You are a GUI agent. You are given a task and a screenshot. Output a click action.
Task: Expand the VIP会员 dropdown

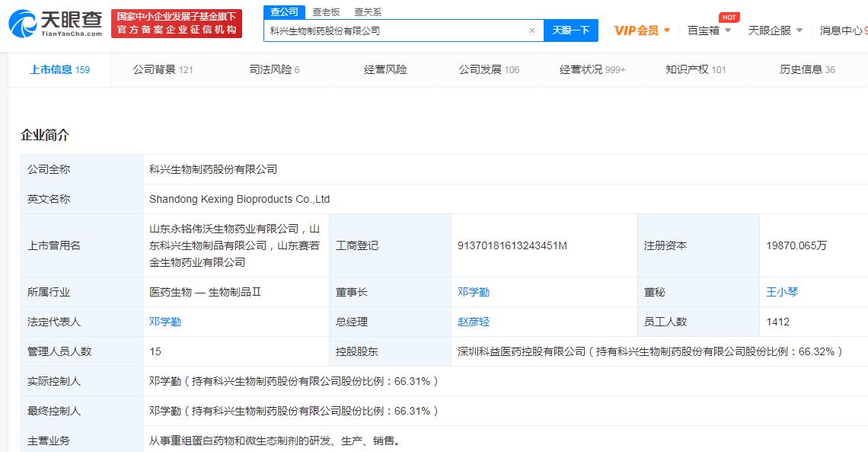coord(642,30)
